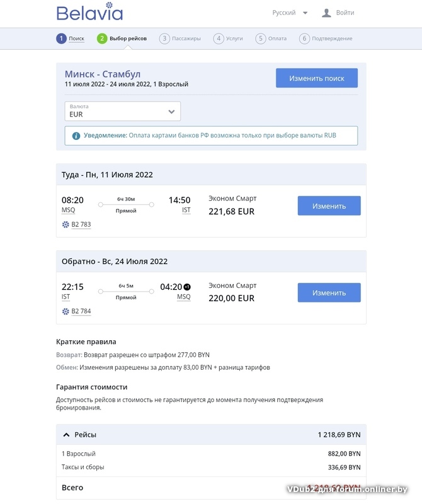Go to the Поиск step
This screenshot has width=422, height=504.
tap(76, 38)
